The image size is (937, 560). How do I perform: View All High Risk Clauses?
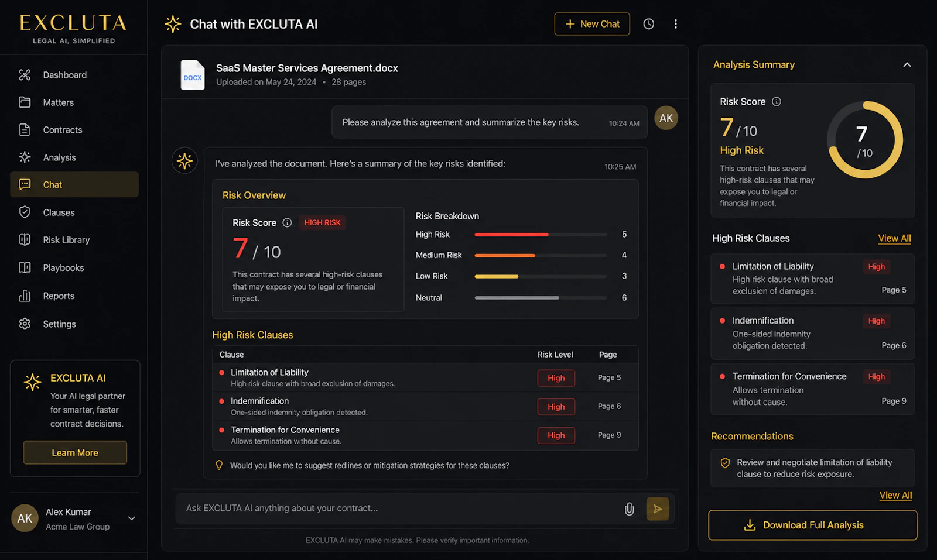click(894, 238)
